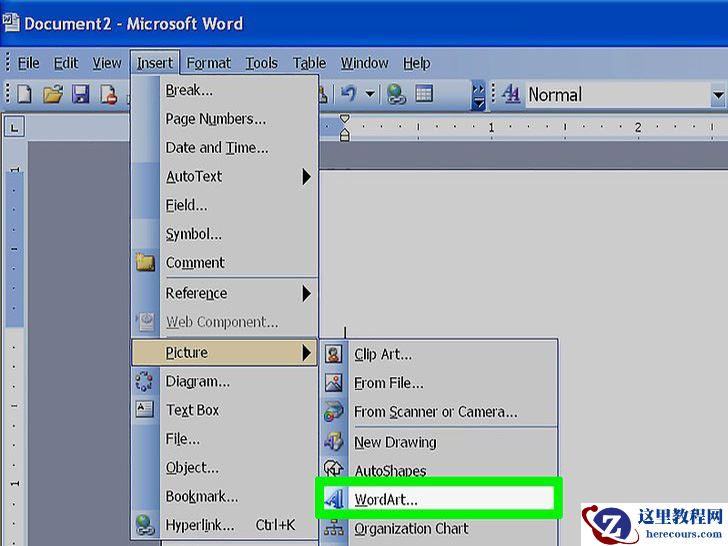Open the View menu
This screenshot has width=728, height=546.
(107, 63)
